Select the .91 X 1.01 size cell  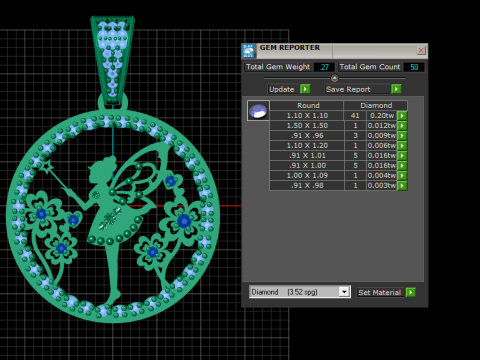pyautogui.click(x=307, y=156)
